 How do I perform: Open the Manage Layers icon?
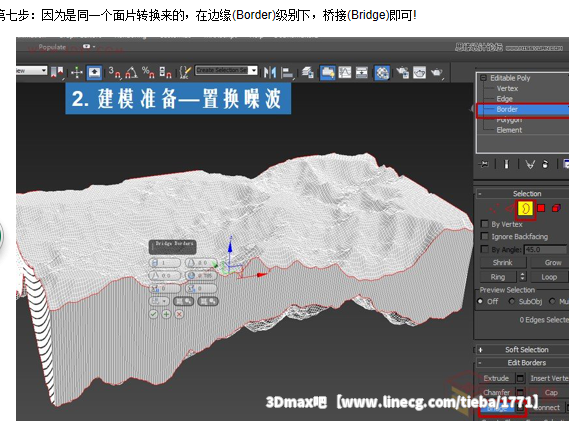pos(307,72)
